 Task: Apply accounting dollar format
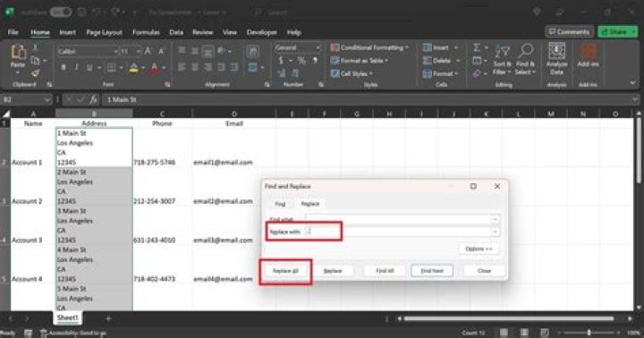(281, 61)
